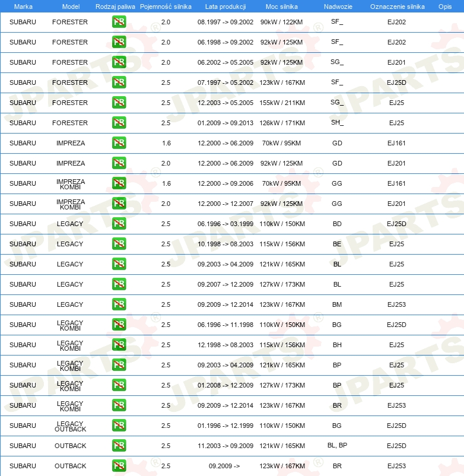Image resolution: width=464 pixels, height=476 pixels.
Task: Click the '01.1996 -> 12.1999' production dates
Action: [225, 426]
